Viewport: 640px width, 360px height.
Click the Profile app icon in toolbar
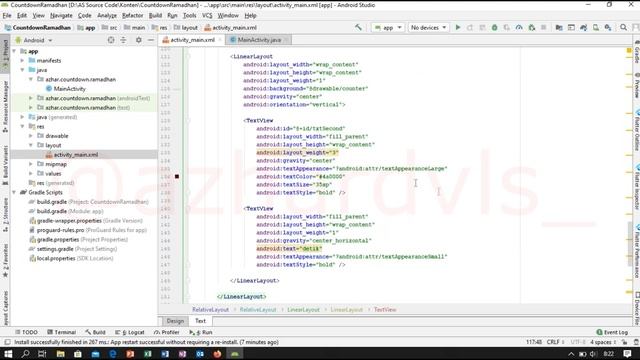[519, 27]
